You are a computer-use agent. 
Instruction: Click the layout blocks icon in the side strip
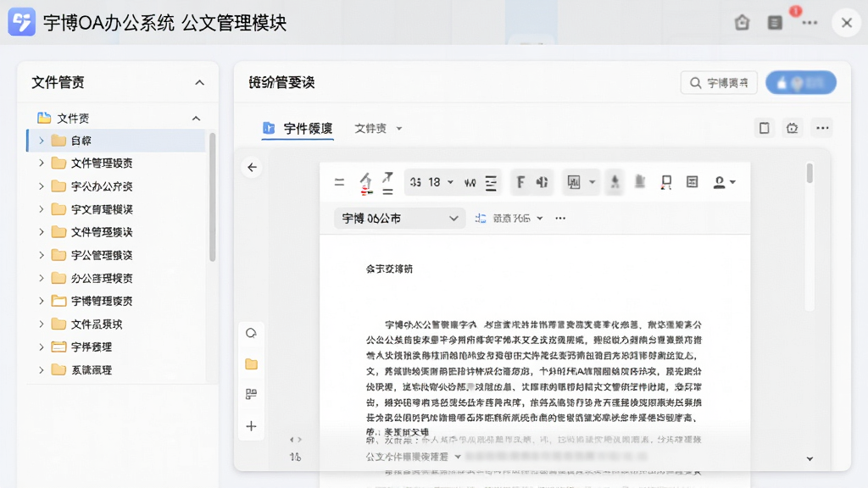click(251, 394)
